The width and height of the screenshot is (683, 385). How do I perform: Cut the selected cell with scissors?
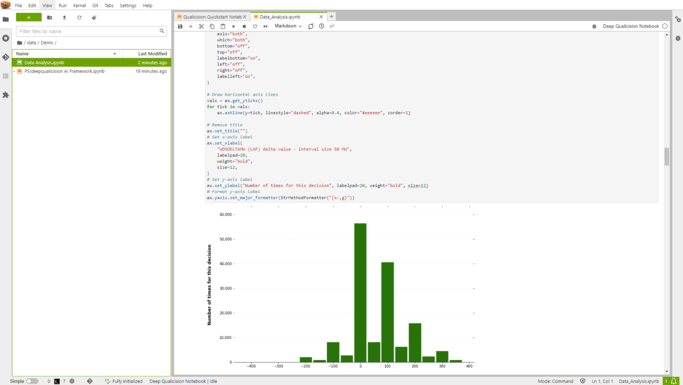click(201, 27)
